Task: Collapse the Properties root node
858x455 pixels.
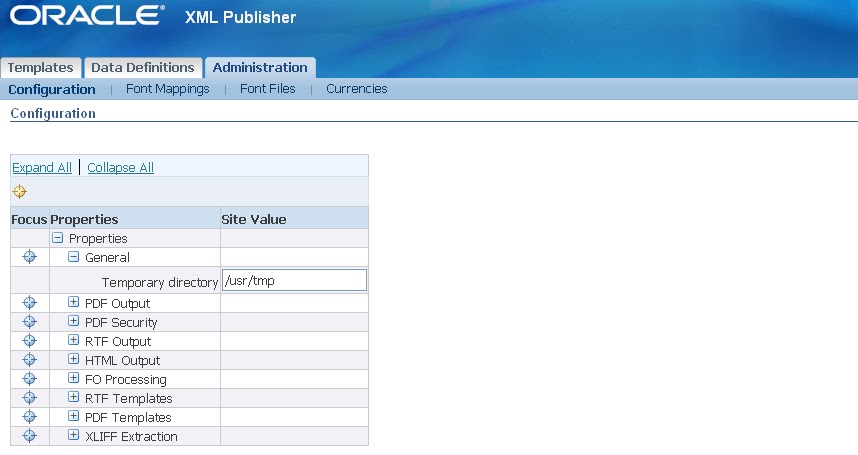Action: pyautogui.click(x=57, y=238)
